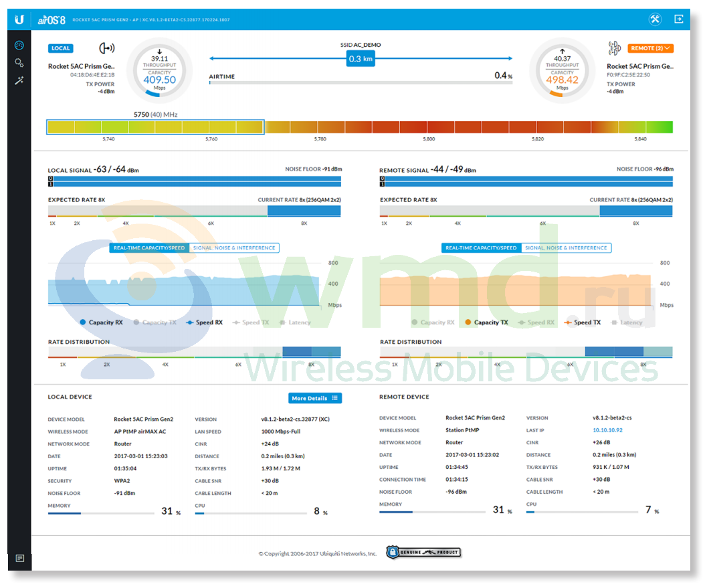The image size is (707, 588).
Task: Toggle Capacity TX in local chart legend
Action: pos(155,322)
